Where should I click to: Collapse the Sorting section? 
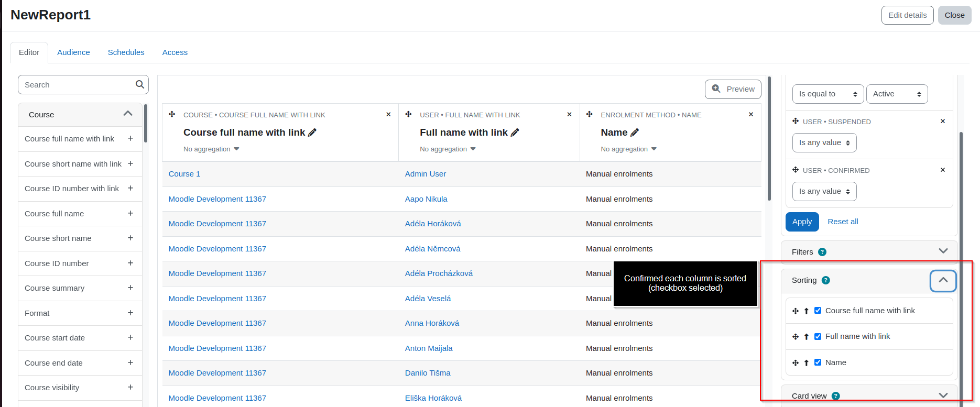coord(943,280)
